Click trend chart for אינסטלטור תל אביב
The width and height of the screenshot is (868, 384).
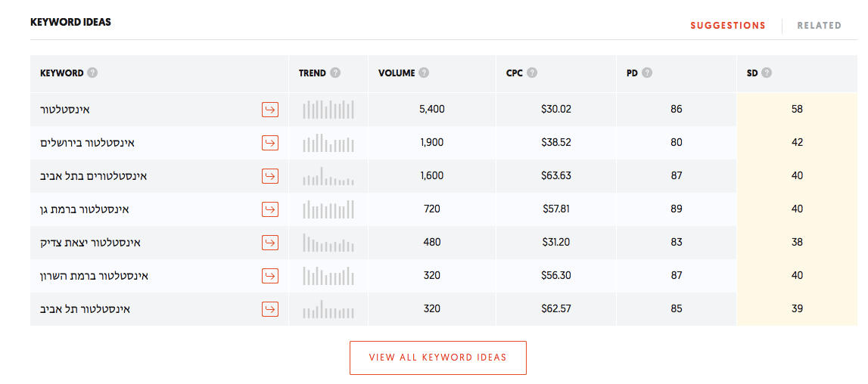click(x=328, y=308)
